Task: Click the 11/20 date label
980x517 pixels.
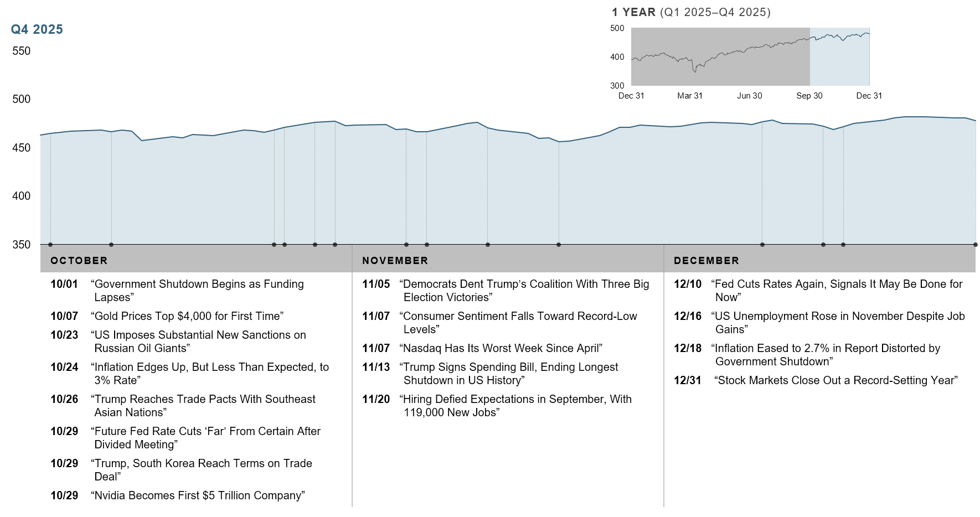Action: 375,399
